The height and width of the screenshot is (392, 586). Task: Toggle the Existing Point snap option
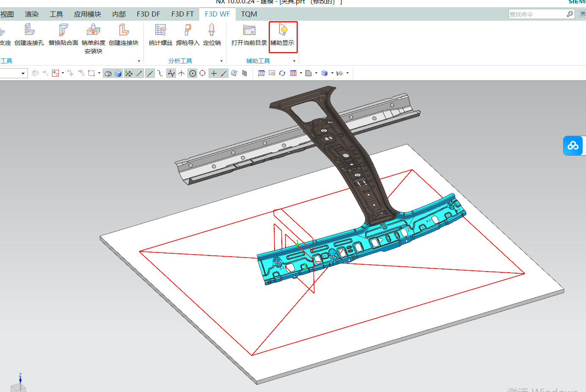click(214, 73)
